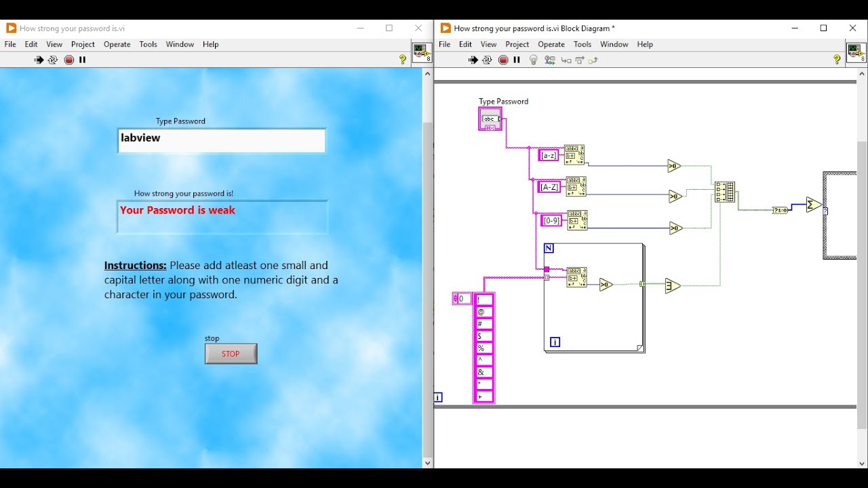Open Operate menu in front panel window
This screenshot has height=488, width=868.
pos(117,44)
